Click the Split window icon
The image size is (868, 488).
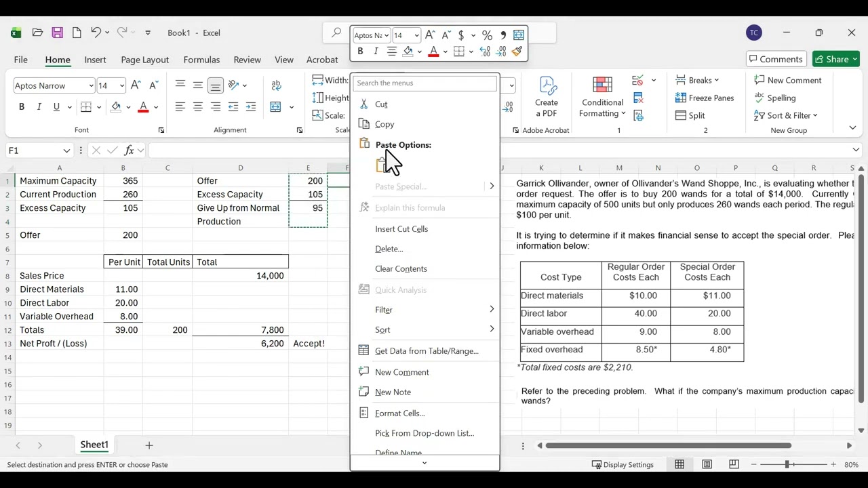(x=690, y=115)
